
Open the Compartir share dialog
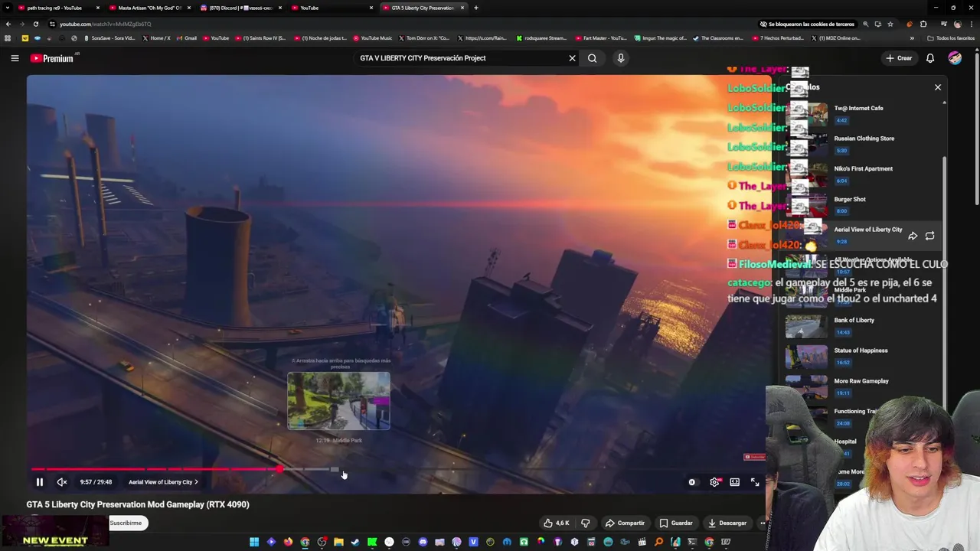coord(625,523)
